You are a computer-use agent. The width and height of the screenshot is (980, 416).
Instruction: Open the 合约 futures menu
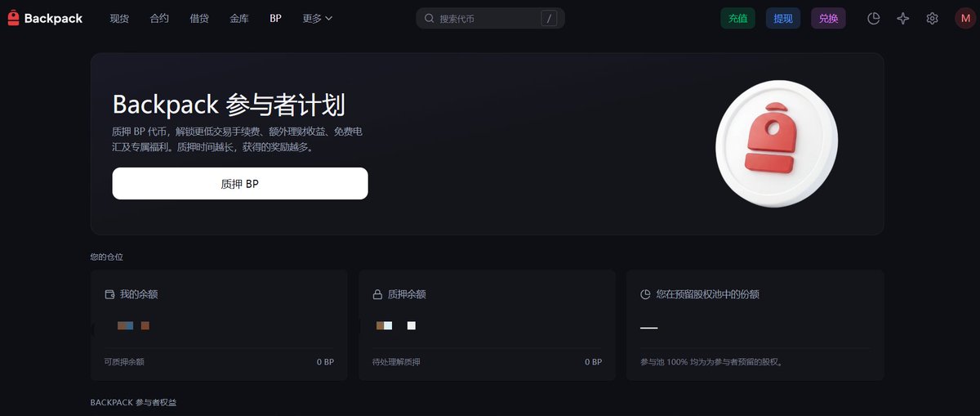(x=159, y=18)
